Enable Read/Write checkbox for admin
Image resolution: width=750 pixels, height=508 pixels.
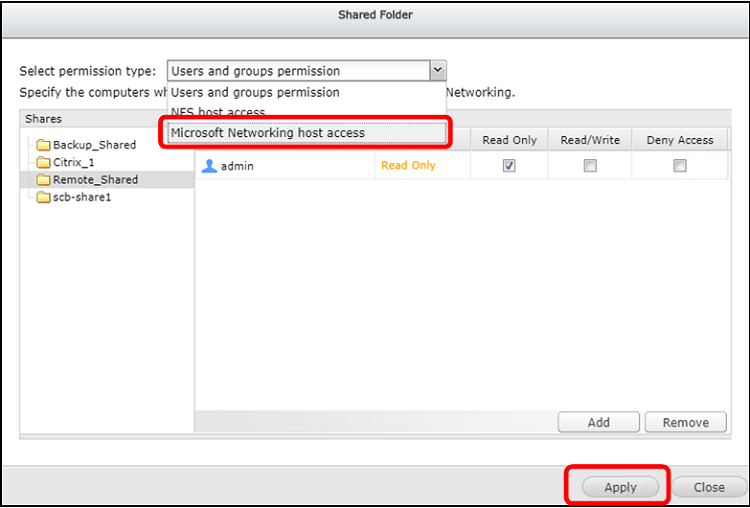click(590, 166)
